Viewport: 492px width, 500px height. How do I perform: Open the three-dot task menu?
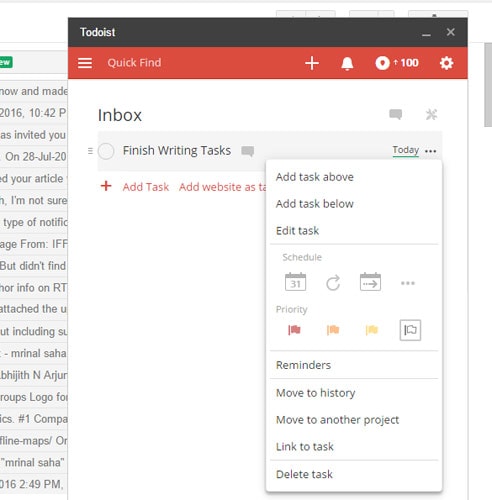point(430,151)
